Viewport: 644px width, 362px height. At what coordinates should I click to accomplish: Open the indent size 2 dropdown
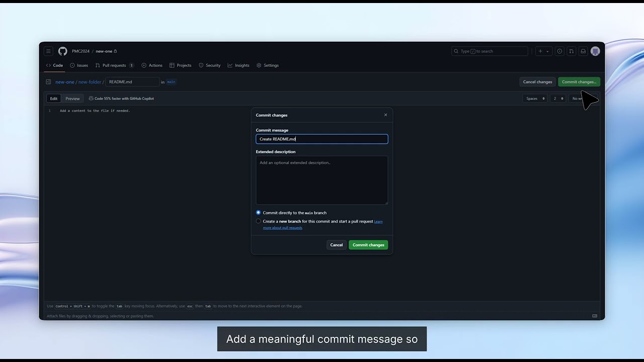pos(558,99)
